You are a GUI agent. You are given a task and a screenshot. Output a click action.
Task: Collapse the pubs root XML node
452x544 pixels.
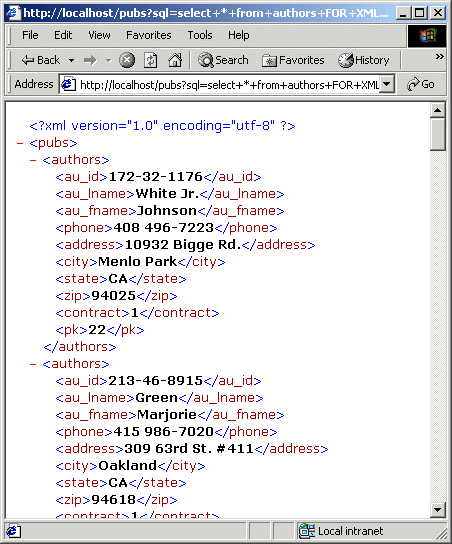[x=20, y=143]
